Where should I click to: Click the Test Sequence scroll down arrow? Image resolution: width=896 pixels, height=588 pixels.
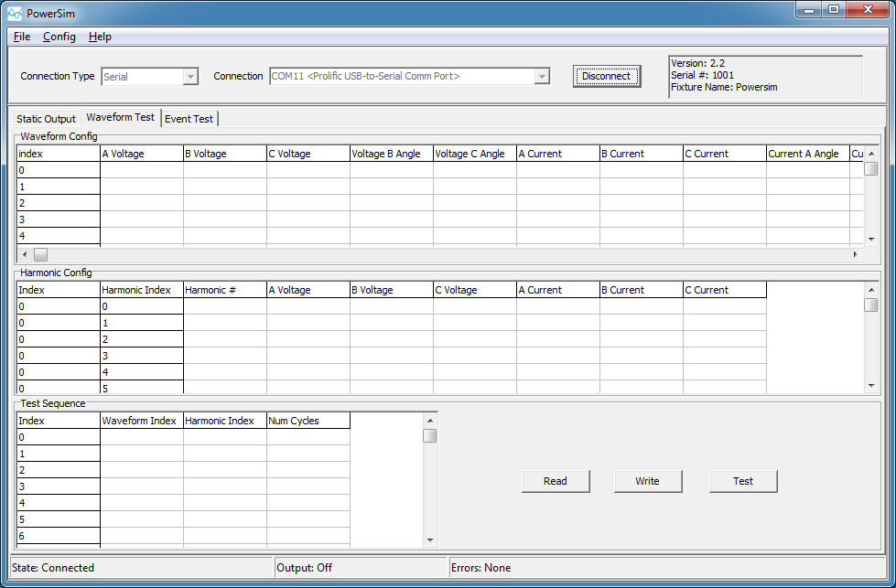430,540
